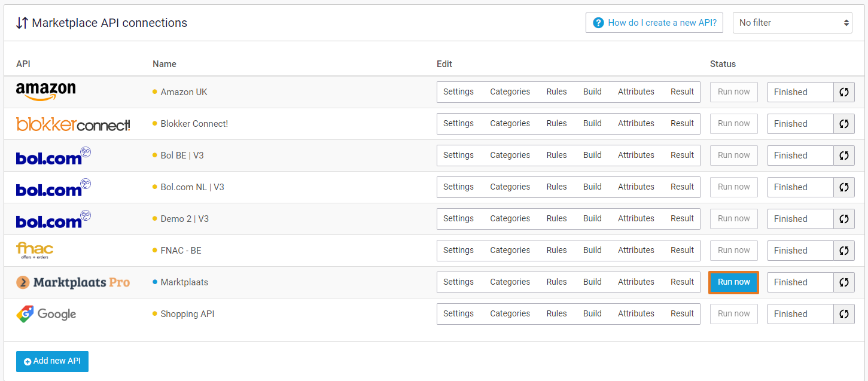Open Finished status field for Bol BE

(x=800, y=156)
